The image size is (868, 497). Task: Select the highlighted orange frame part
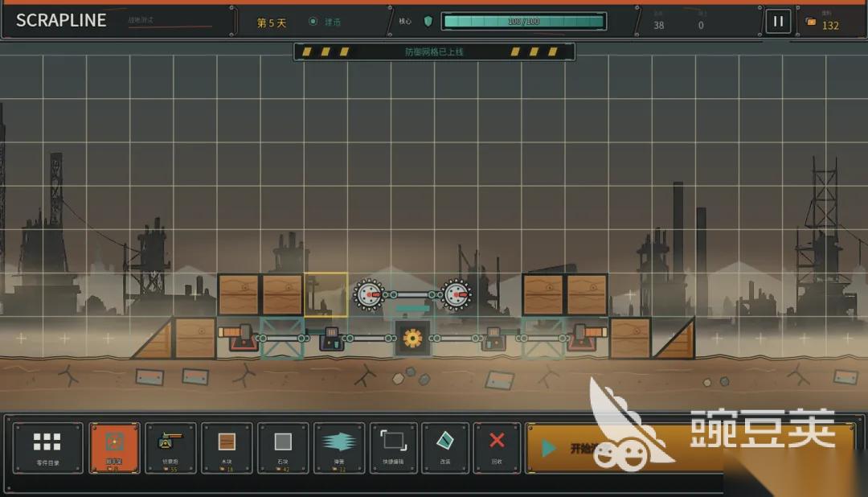click(115, 448)
